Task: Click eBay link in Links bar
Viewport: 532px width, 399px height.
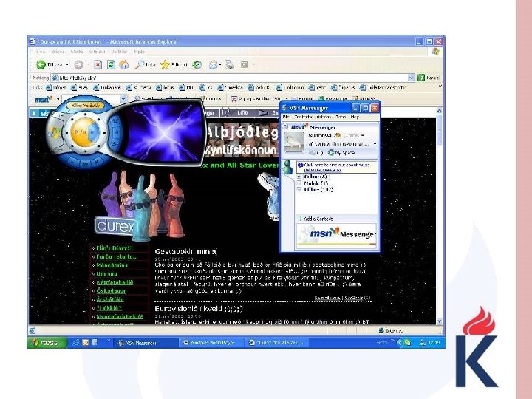Action: click(x=80, y=87)
